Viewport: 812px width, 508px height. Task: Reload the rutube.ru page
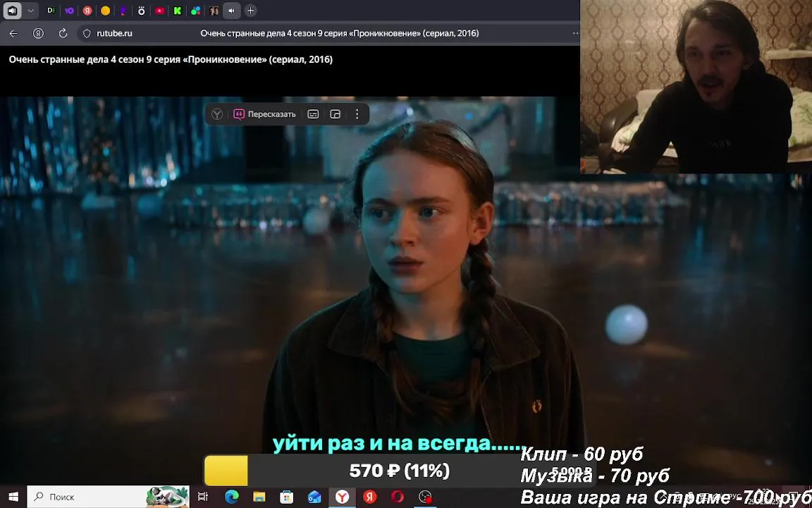point(63,33)
